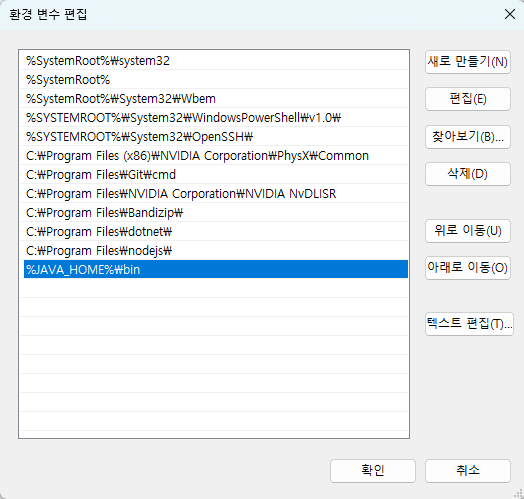Select the Bandizip path entry
The height and width of the screenshot is (499, 524).
pos(214,213)
